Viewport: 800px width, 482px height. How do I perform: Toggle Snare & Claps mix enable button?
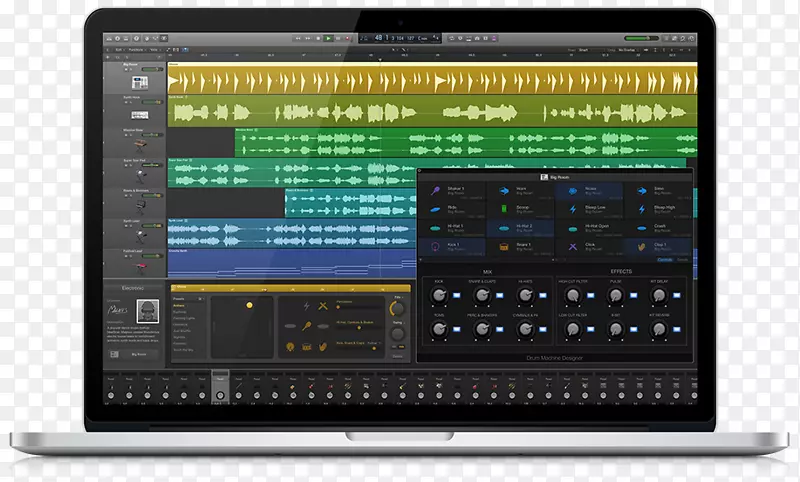click(499, 295)
